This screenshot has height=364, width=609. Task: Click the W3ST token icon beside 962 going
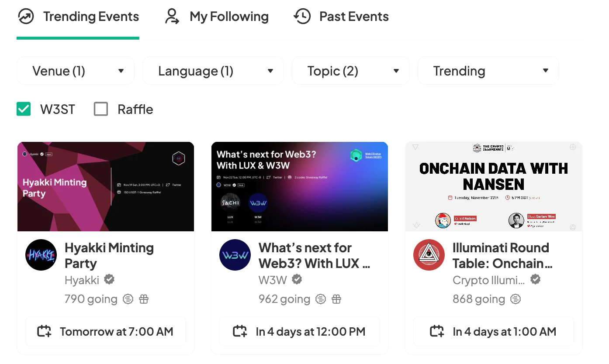pos(321,299)
